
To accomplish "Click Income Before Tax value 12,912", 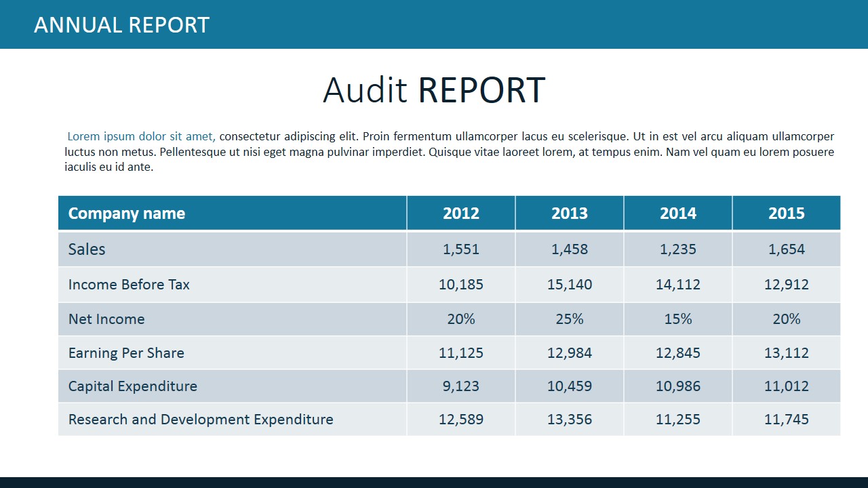I will pos(787,285).
